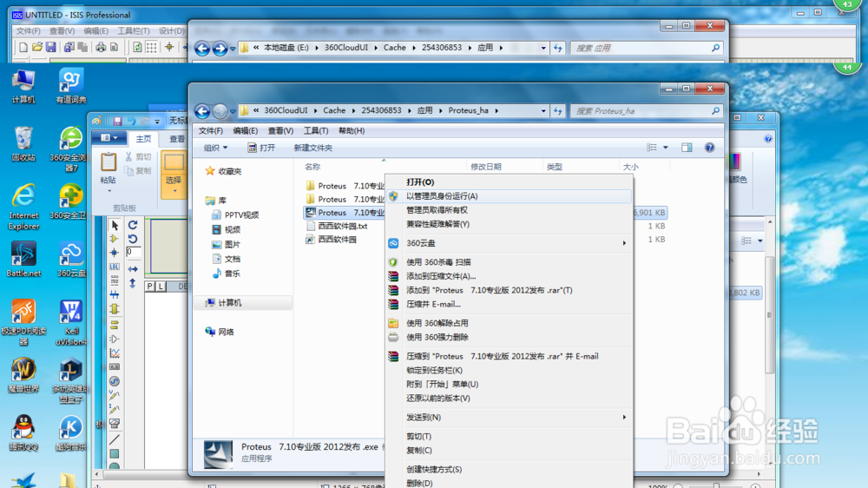Click 新建文件夹 button

click(312, 148)
